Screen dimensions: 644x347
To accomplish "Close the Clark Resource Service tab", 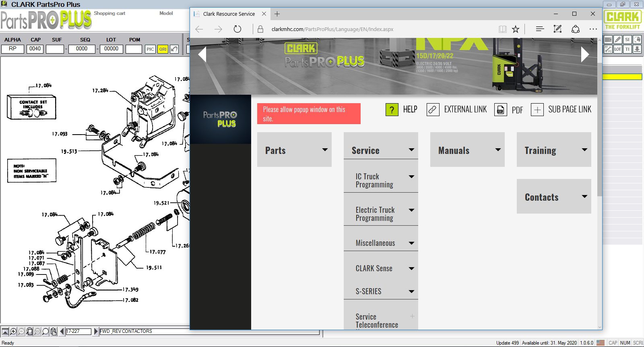I will [x=264, y=14].
